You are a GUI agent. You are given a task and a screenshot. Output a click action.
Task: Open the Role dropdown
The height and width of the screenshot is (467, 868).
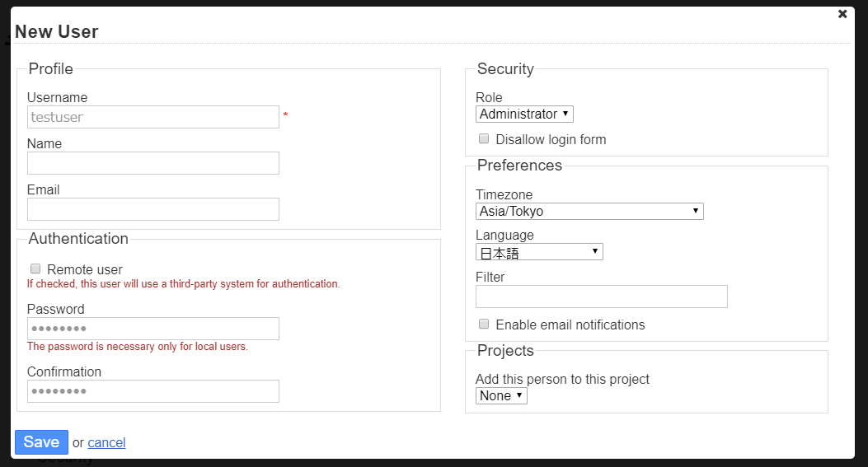coord(524,114)
